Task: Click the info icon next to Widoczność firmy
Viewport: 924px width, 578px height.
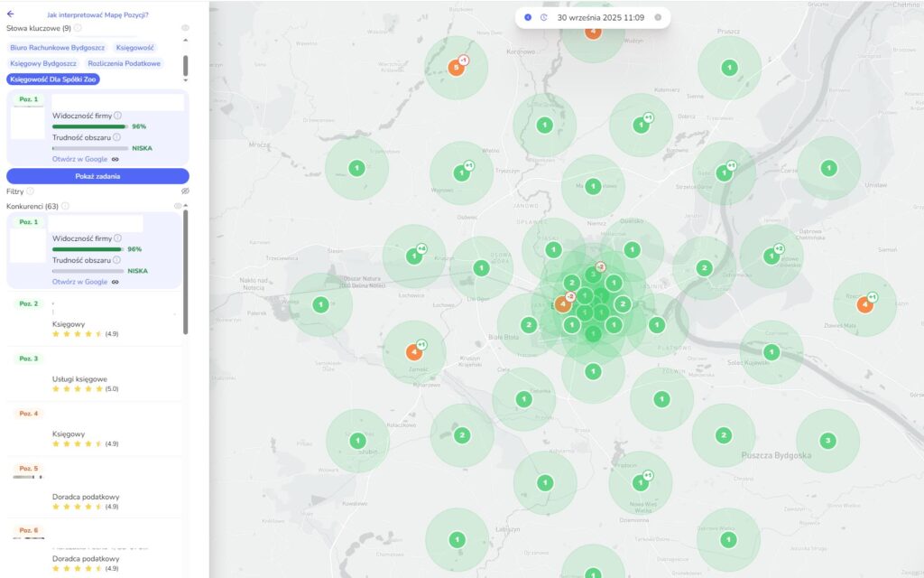Action: pyautogui.click(x=116, y=116)
